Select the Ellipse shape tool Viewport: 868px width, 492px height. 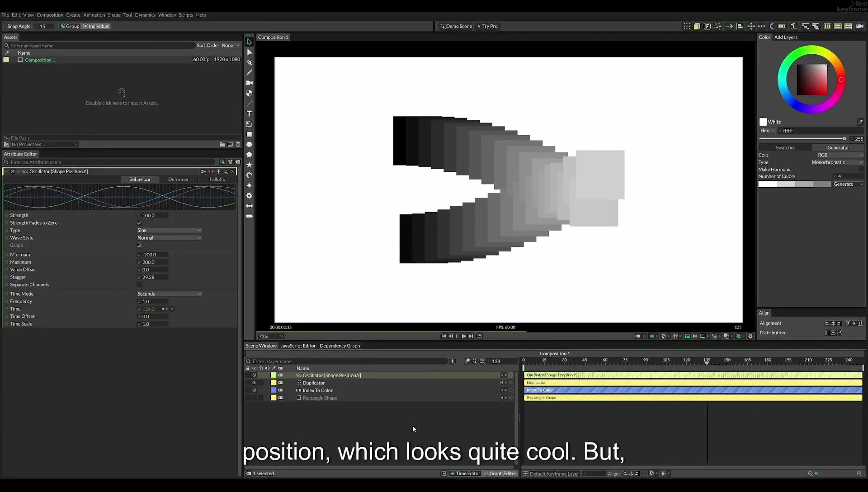[249, 145]
